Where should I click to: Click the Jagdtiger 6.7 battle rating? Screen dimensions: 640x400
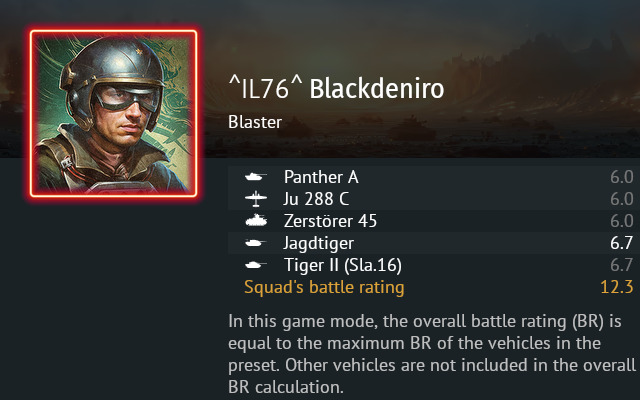(622, 243)
